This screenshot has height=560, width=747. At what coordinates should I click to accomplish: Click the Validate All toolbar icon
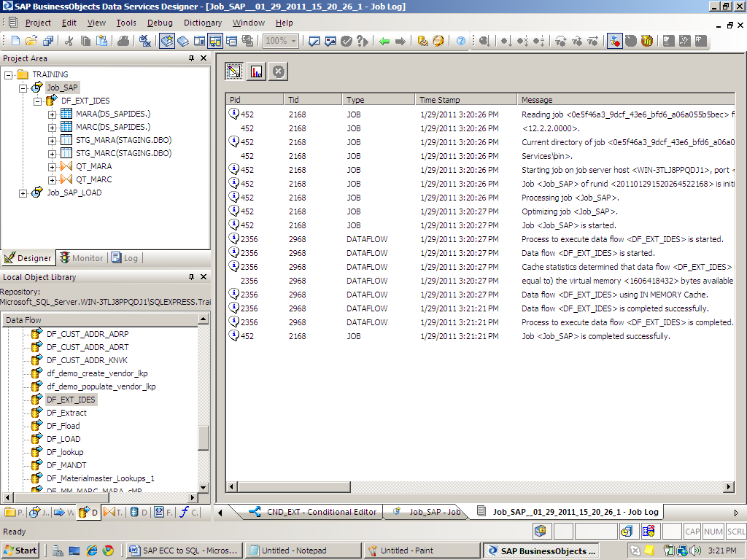pos(330,41)
